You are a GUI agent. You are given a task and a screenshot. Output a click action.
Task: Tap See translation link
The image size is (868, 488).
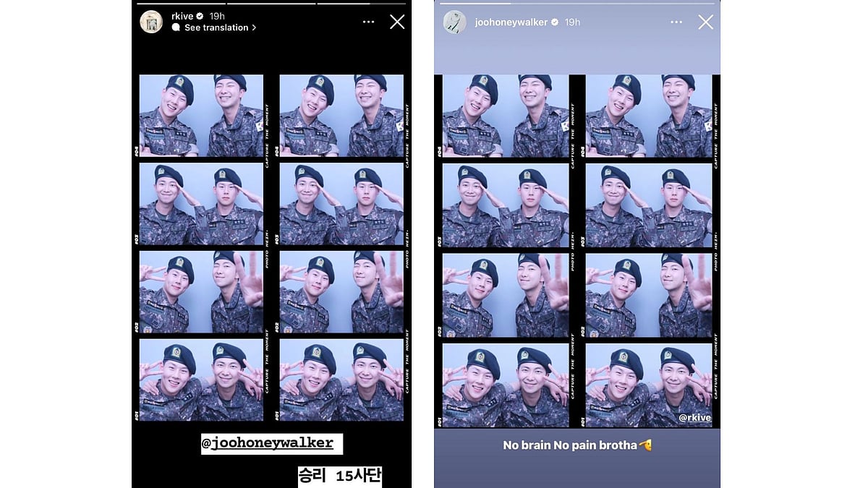216,27
